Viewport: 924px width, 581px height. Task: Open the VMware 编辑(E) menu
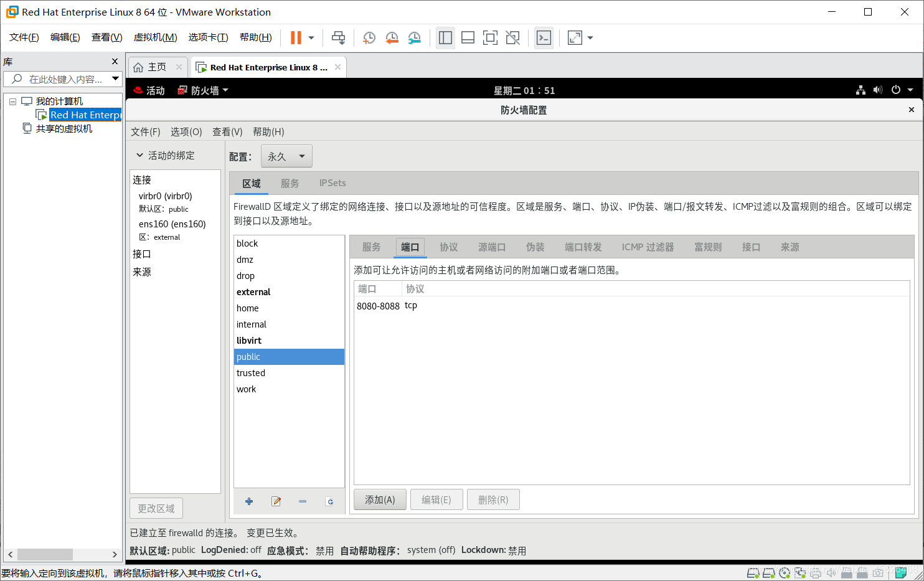(x=65, y=37)
